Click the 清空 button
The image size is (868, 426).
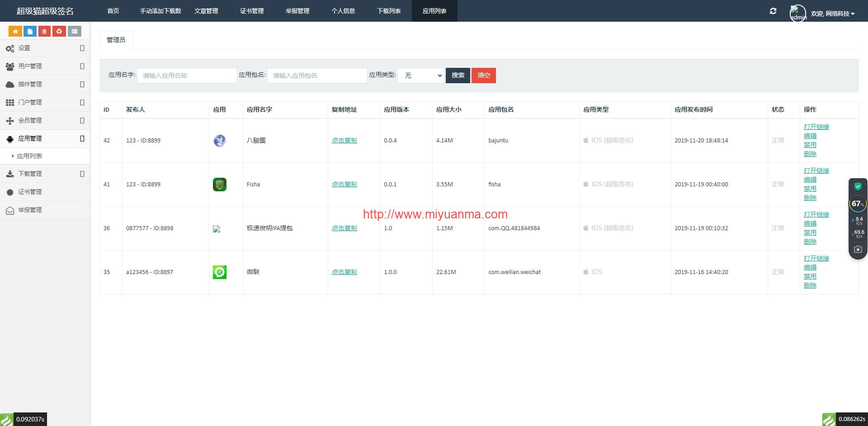(x=484, y=76)
